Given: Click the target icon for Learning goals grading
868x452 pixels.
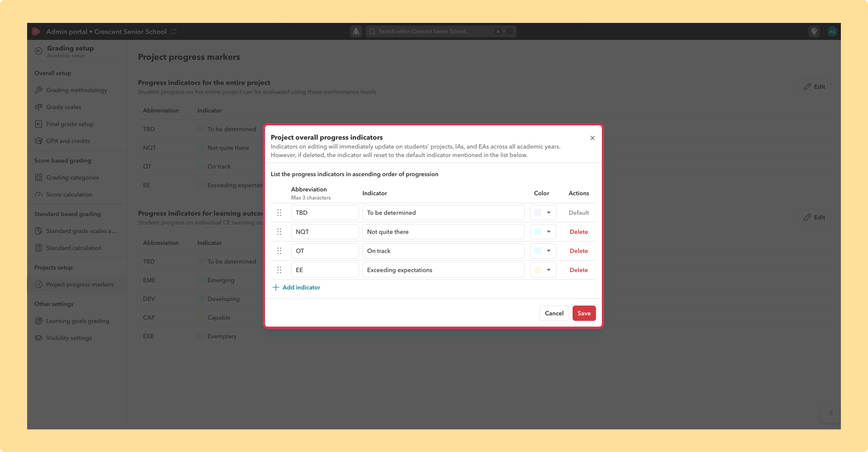Looking at the screenshot, I should click(x=38, y=321).
